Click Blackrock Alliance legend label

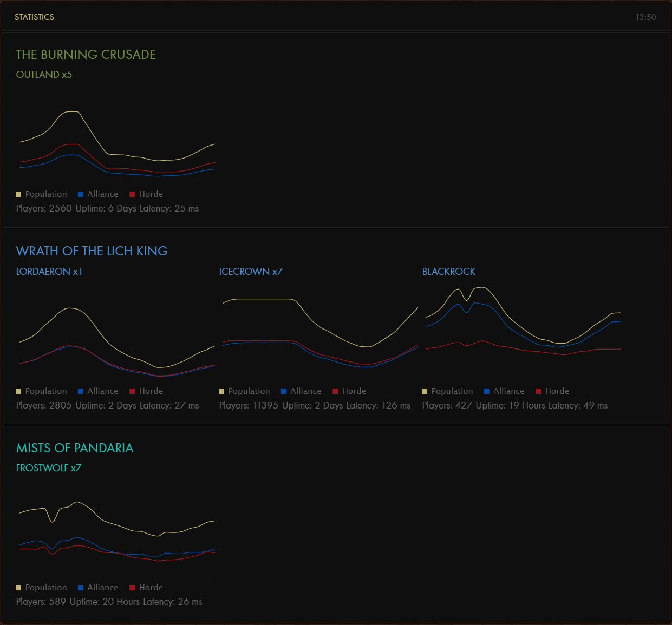[508, 391]
